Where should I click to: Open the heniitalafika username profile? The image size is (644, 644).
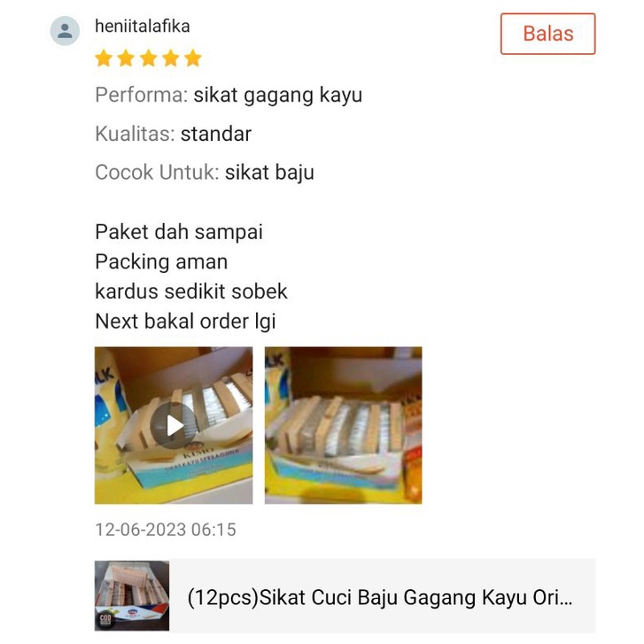click(x=142, y=27)
